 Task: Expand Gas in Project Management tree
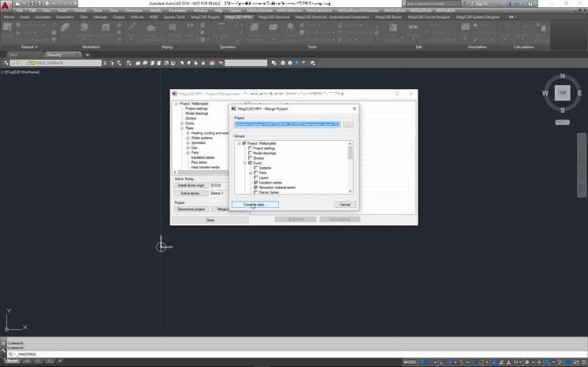(x=188, y=148)
